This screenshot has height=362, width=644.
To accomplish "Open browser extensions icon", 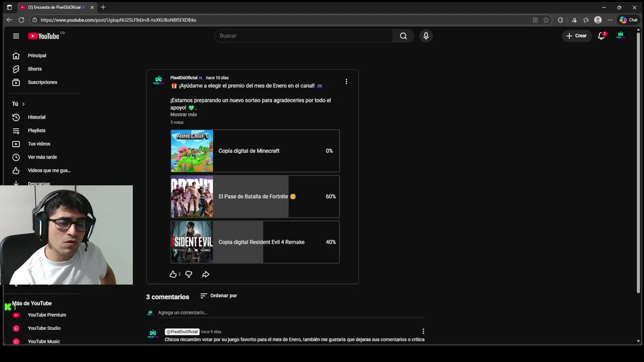I will click(560, 20).
